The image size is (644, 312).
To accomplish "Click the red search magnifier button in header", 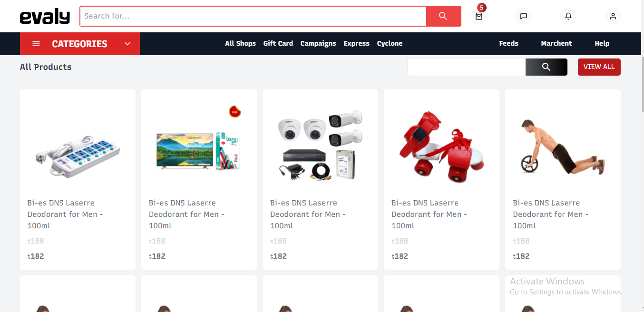I will click(443, 16).
